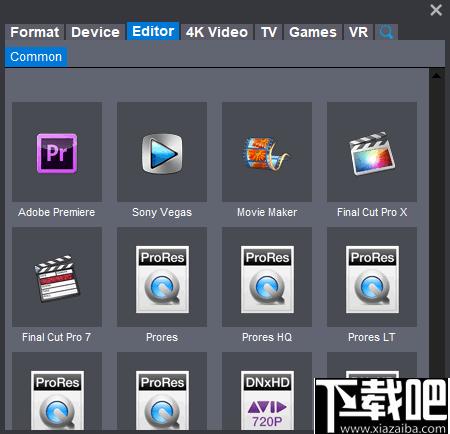Click the Prores LT label
This screenshot has height=434, width=450.
click(x=372, y=337)
